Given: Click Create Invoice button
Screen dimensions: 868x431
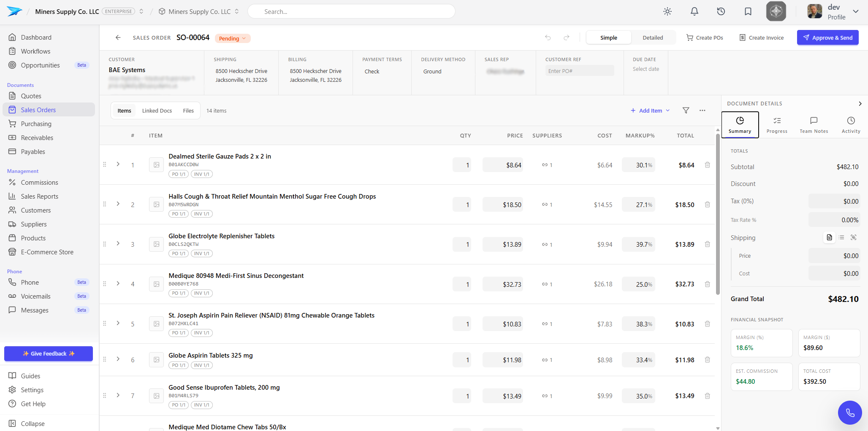Looking at the screenshot, I should [x=762, y=38].
